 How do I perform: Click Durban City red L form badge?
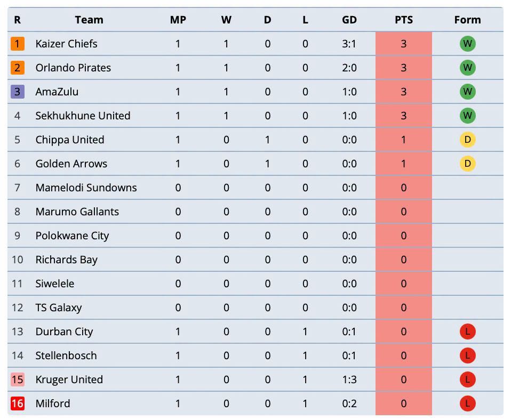pyautogui.click(x=467, y=332)
